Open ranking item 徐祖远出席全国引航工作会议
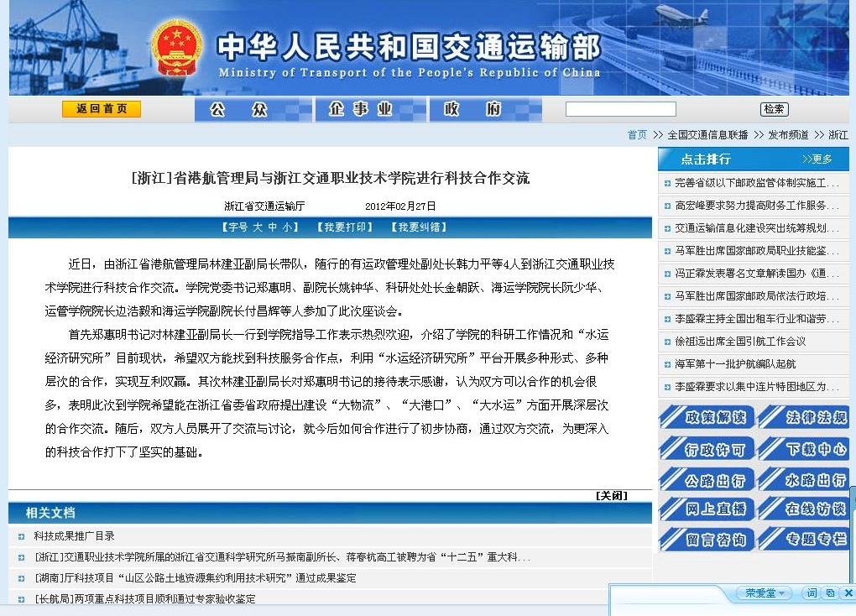Screen dimensions: 856x616 click(x=740, y=342)
